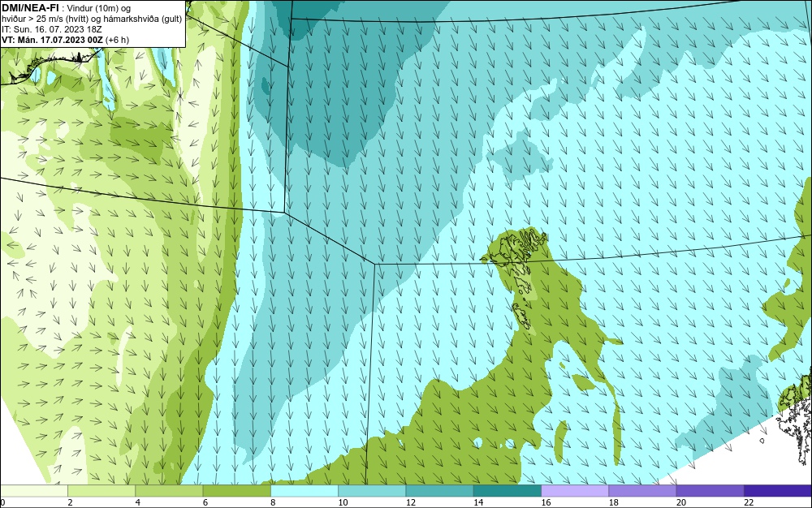Click the 0-2 m/s pale legend swatch
The height and width of the screenshot is (508, 812).
pos(33,491)
